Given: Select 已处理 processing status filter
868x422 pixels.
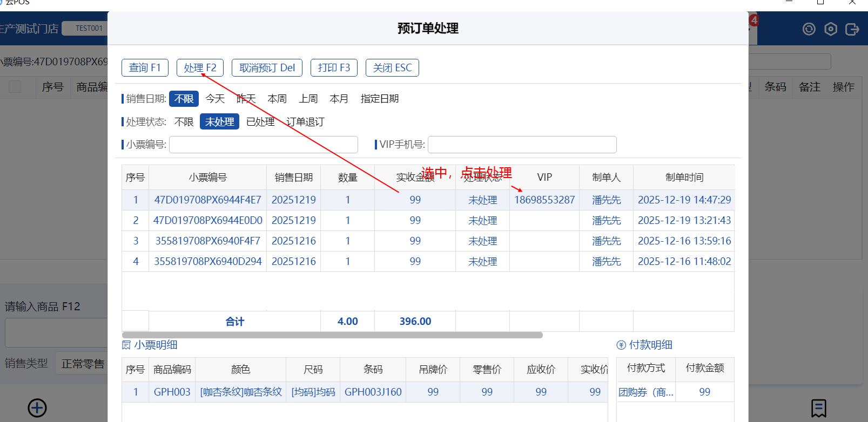Looking at the screenshot, I should [x=260, y=122].
